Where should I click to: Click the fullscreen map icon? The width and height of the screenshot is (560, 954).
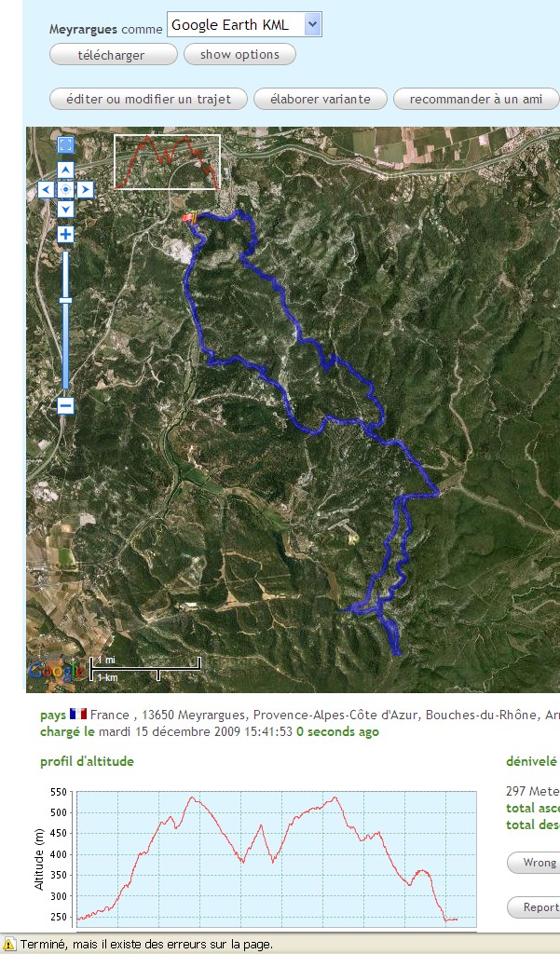coord(66,144)
